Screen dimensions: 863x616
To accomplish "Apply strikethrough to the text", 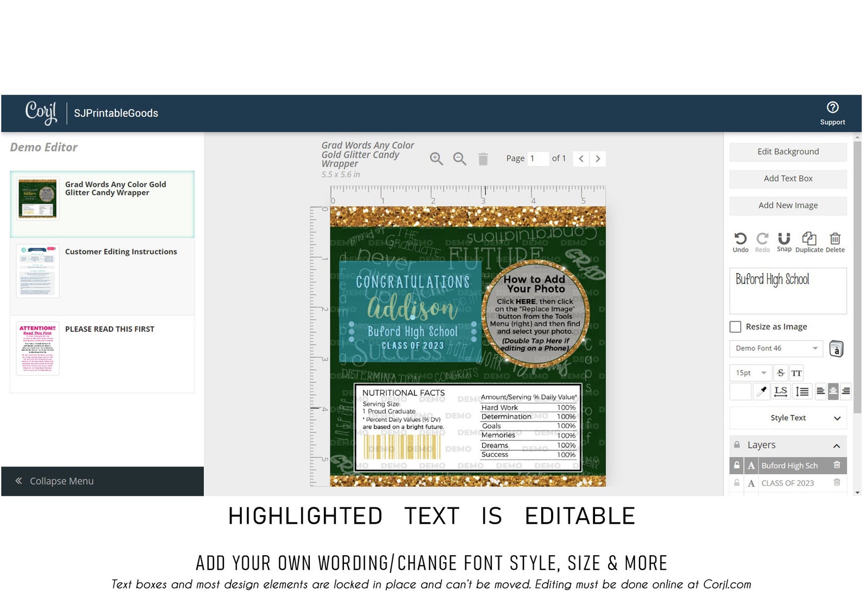I will [781, 373].
